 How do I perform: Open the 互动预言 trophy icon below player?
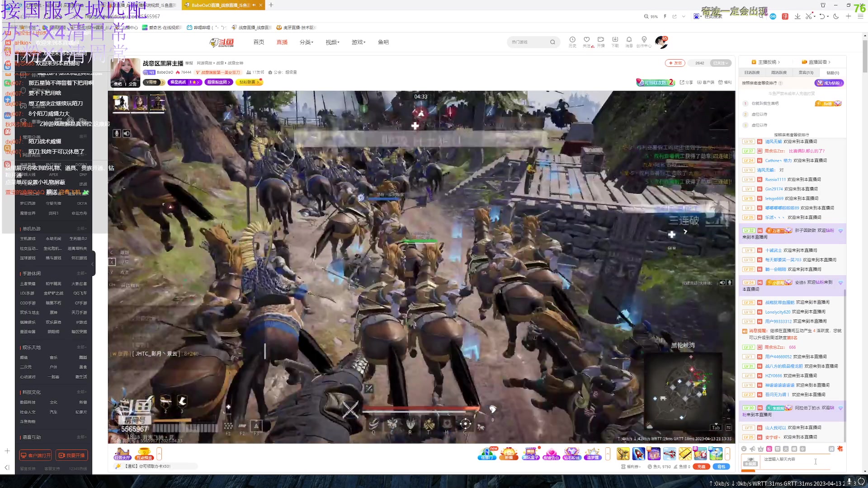[144, 453]
